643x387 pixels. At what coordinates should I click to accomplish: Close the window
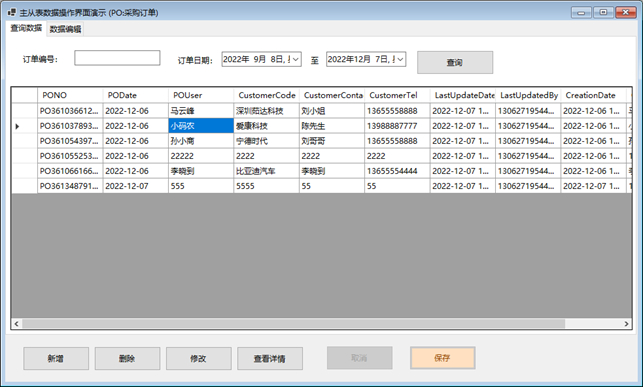[x=626, y=12]
